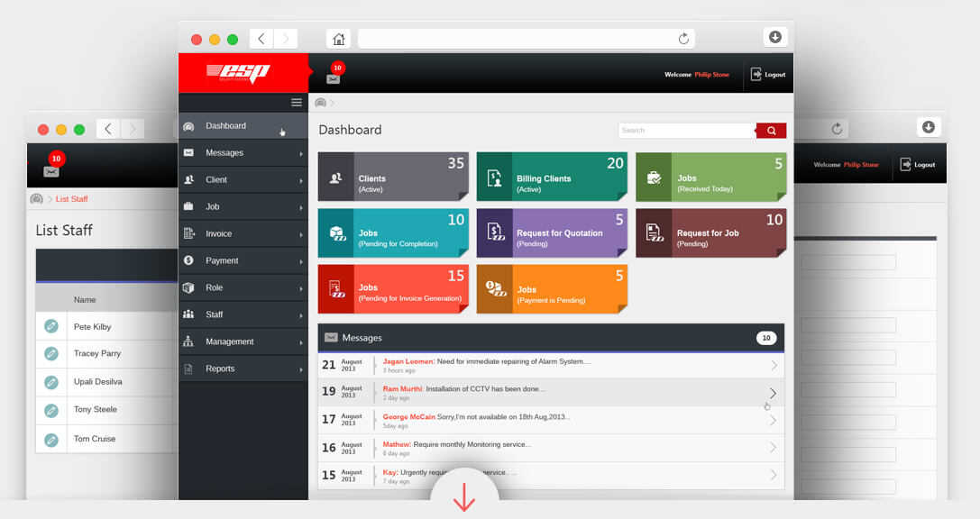
Task: Click List Staff breadcrumb in left window
Action: [72, 198]
